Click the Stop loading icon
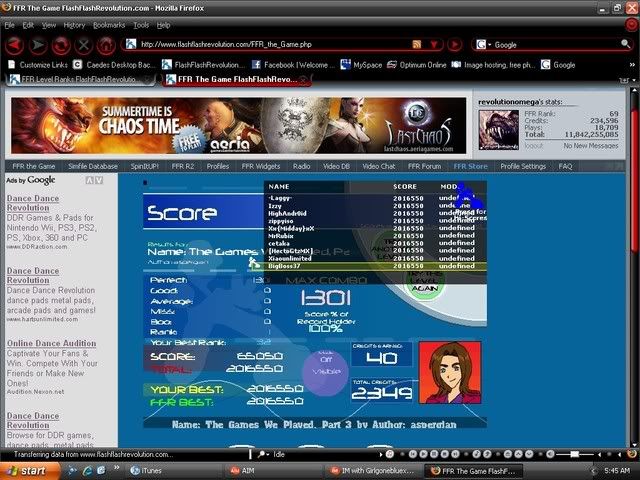640x480 pixels. (83, 45)
